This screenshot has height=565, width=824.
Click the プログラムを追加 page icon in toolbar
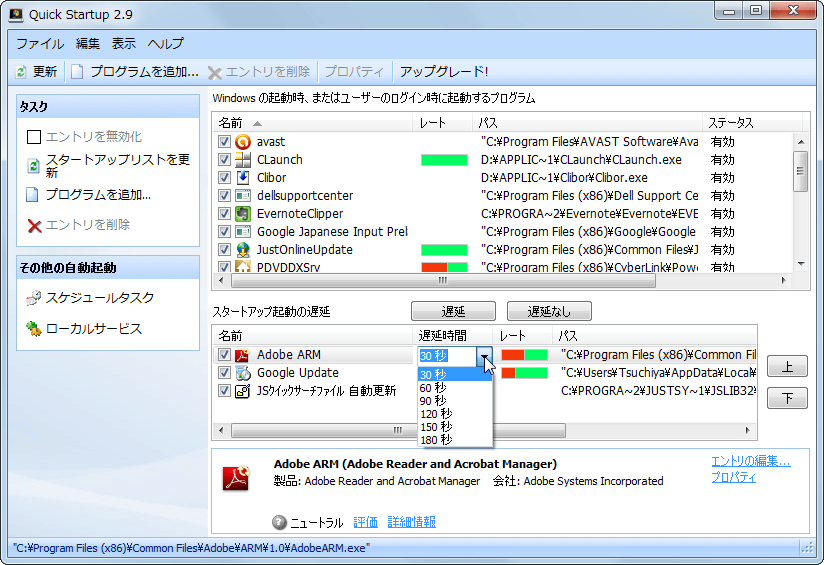[77, 71]
